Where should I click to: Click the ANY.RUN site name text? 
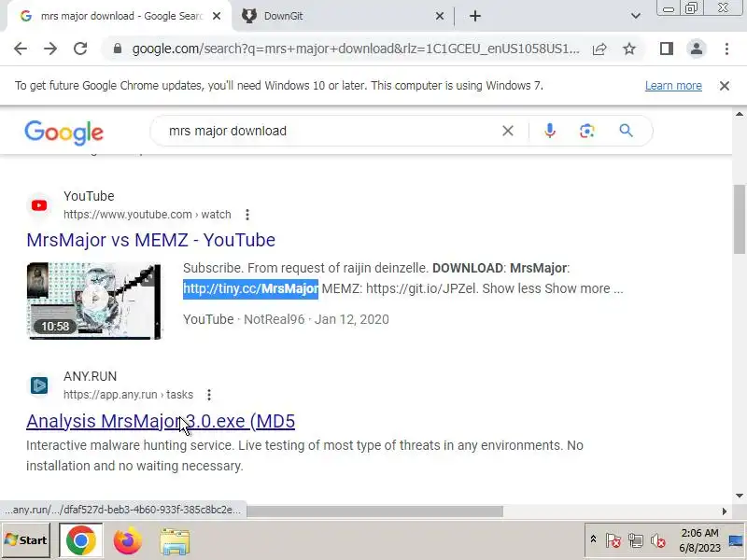tap(90, 376)
